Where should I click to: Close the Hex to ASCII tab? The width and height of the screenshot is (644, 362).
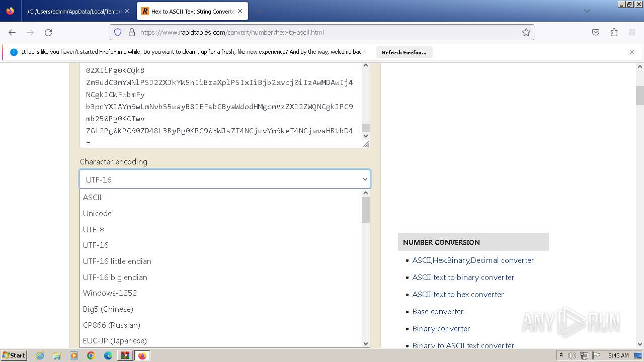coord(241,11)
